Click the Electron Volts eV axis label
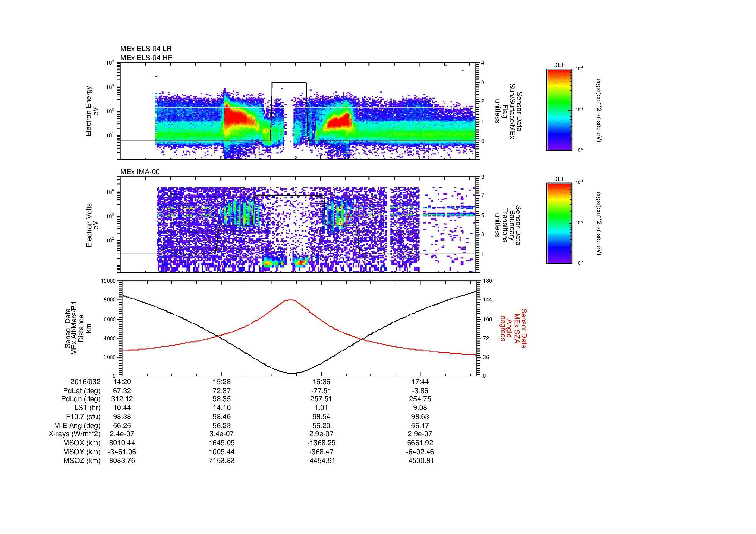 tap(92, 225)
